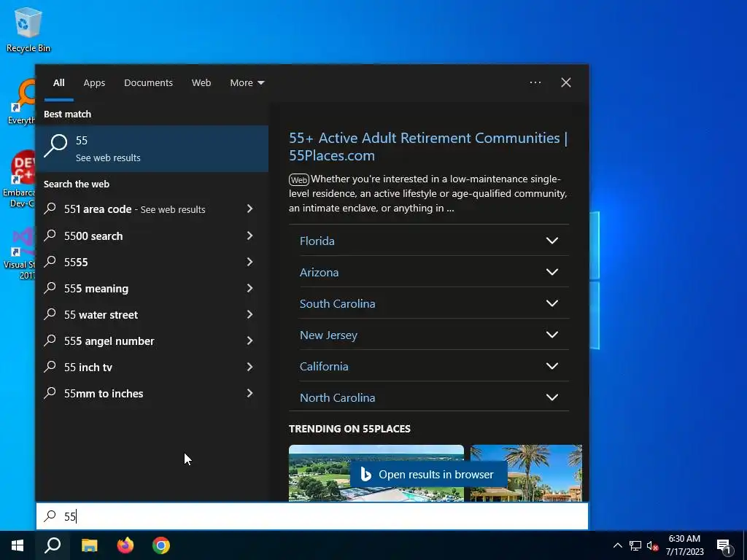Open the search options ellipsis menu
The width and height of the screenshot is (747, 560).
click(x=535, y=82)
